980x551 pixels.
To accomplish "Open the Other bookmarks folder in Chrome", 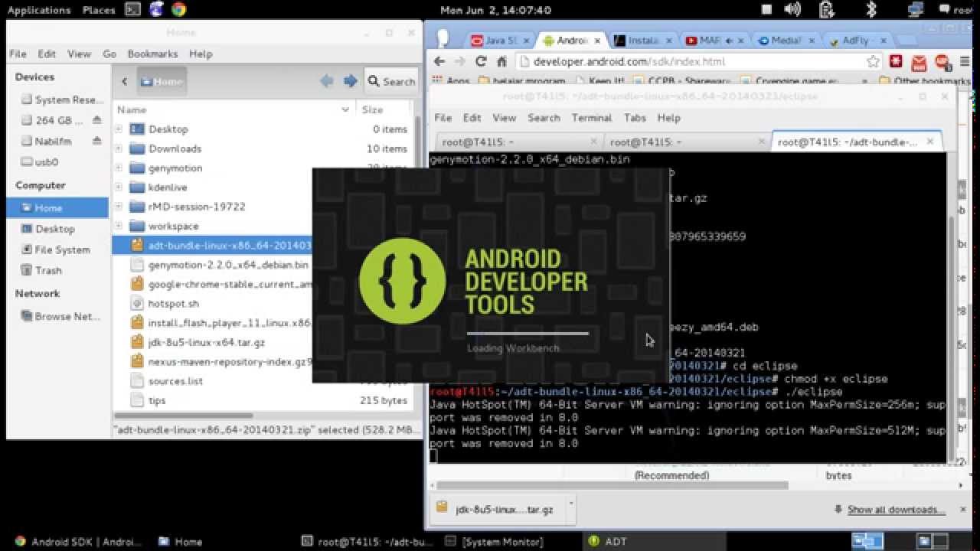I will click(924, 80).
